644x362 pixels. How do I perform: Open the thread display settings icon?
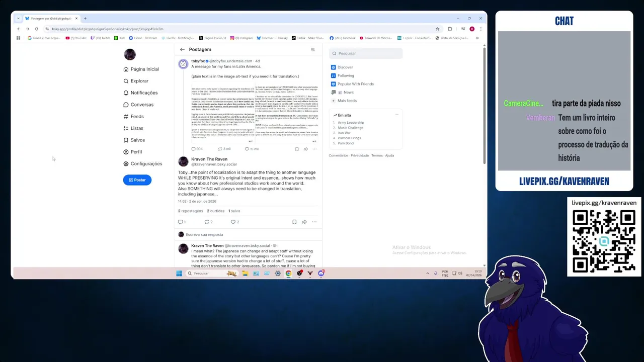312,49
